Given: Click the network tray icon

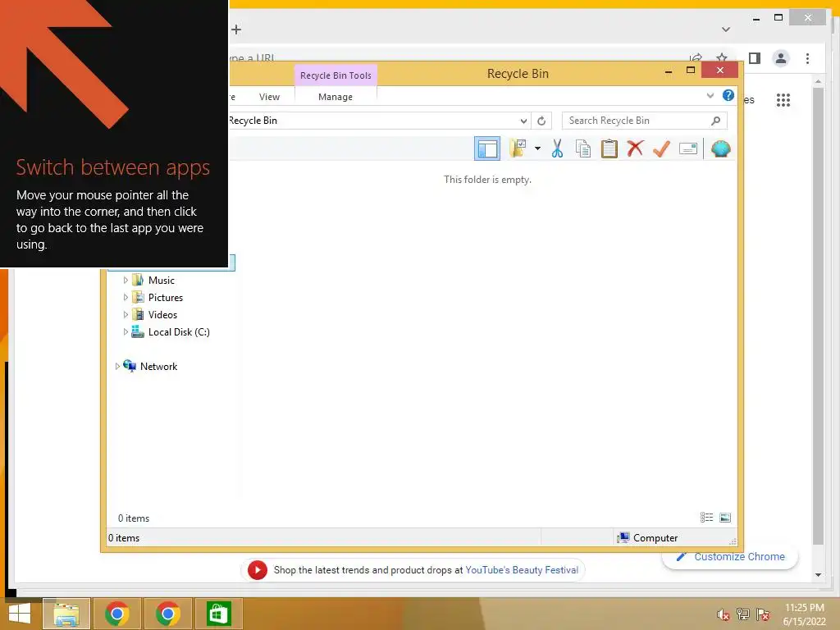Looking at the screenshot, I should (x=743, y=614).
